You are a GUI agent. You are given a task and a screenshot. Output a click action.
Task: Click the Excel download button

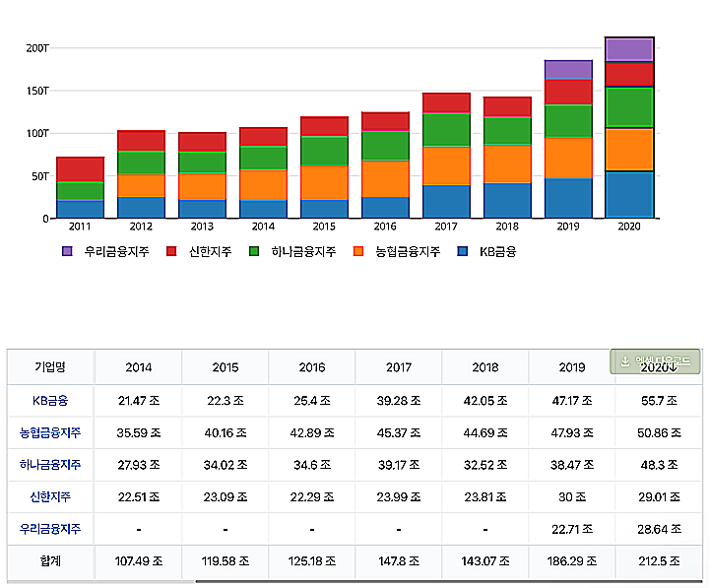pyautogui.click(x=655, y=361)
